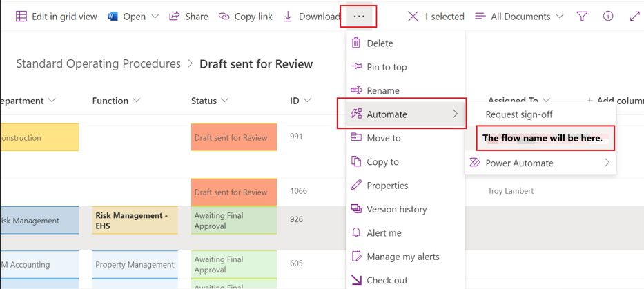Click Copy link in toolbar

(245, 17)
